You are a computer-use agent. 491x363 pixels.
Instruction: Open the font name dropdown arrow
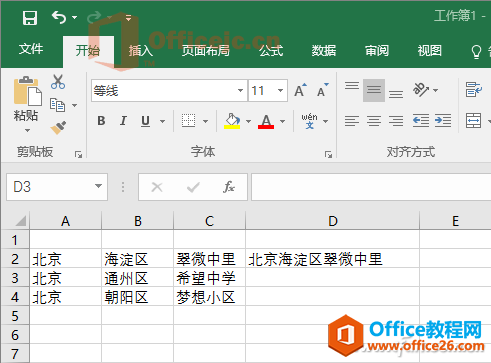(240, 90)
